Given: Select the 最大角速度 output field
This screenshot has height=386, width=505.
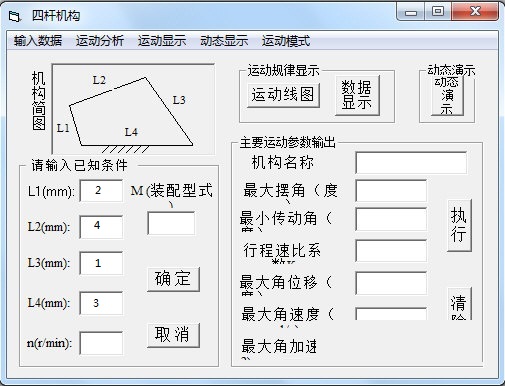Looking at the screenshot, I should pyautogui.click(x=391, y=314).
